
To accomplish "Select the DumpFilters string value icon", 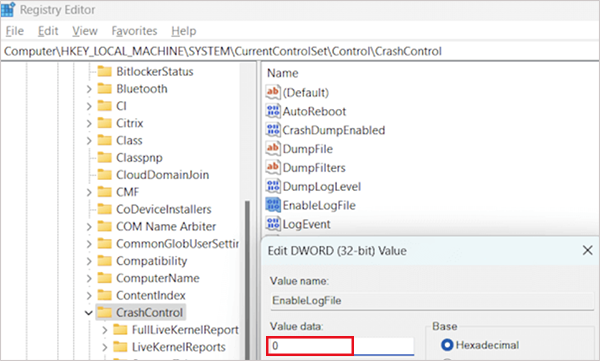I will click(x=273, y=167).
